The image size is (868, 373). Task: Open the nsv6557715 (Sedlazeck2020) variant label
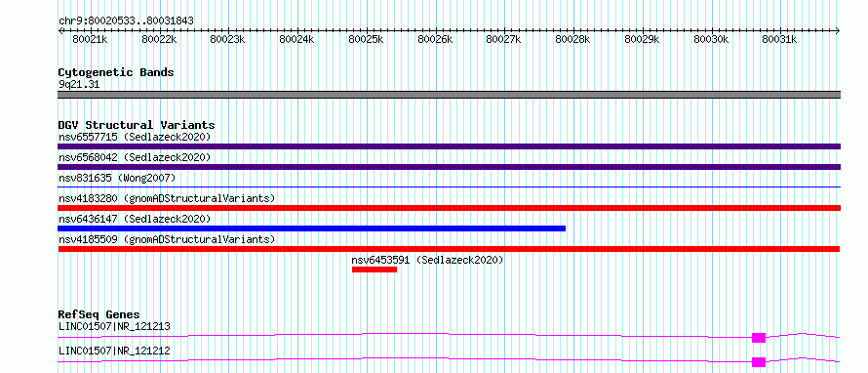135,137
